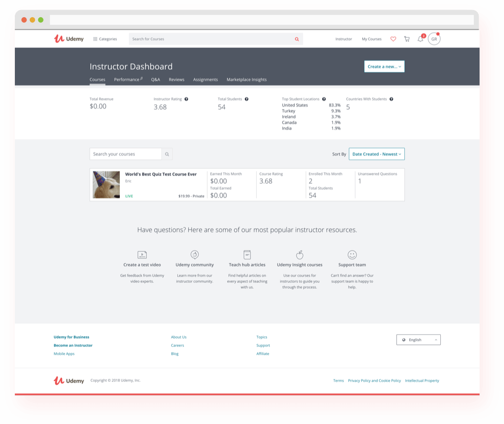Switch to the Performance tab
504x424 pixels.
point(127,79)
